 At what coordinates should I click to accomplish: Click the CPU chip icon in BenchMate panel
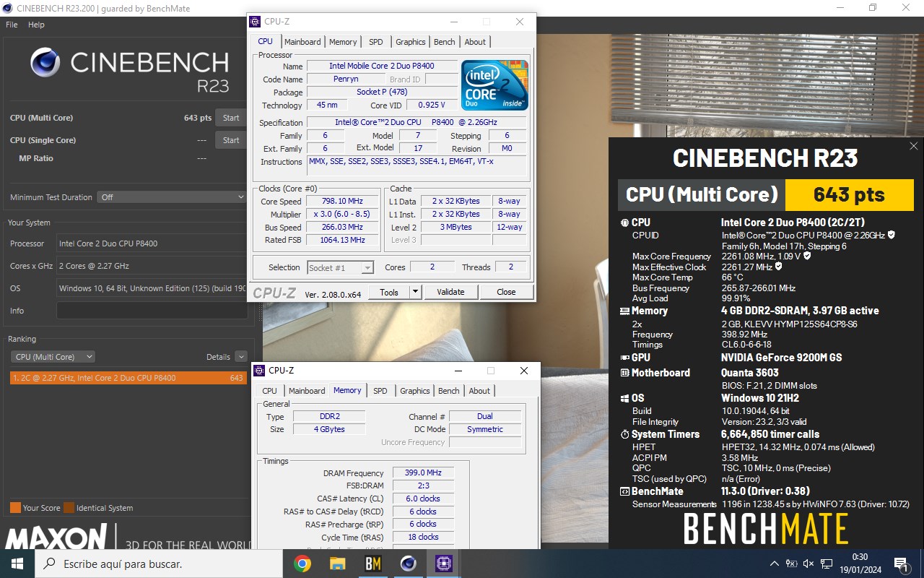[x=624, y=223]
